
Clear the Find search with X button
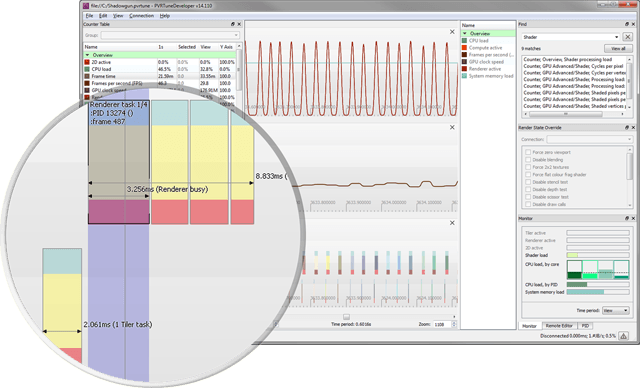pyautogui.click(x=627, y=37)
